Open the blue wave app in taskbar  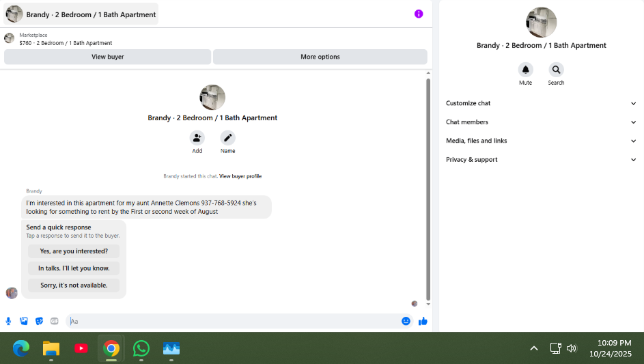coord(171,348)
